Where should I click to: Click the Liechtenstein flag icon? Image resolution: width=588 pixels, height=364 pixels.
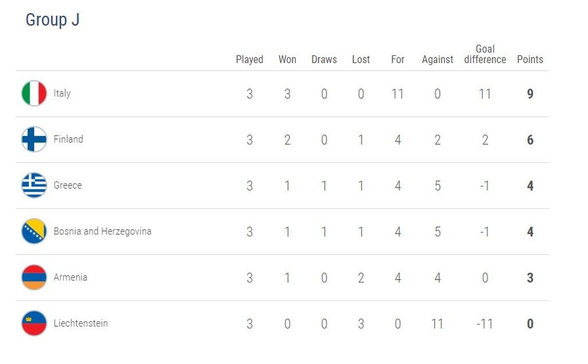[34, 323]
